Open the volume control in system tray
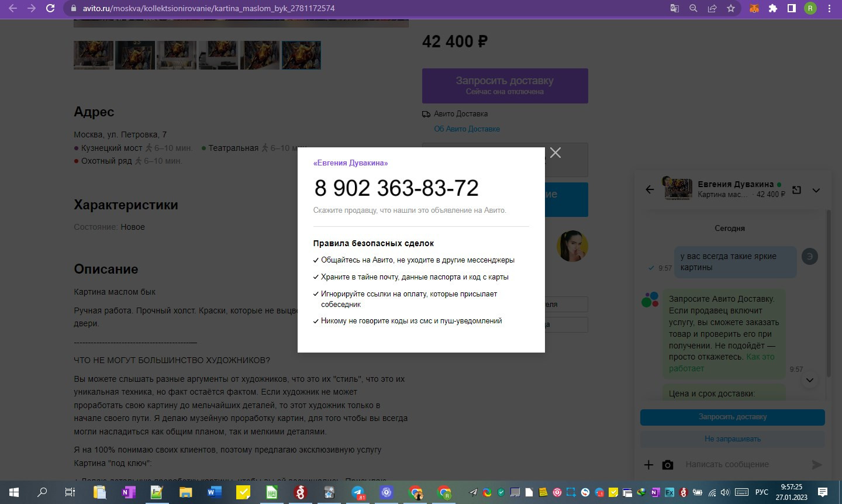This screenshot has width=842, height=504. point(725,492)
